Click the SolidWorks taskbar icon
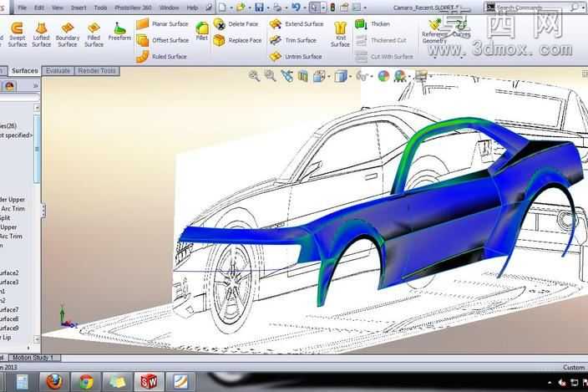 (x=149, y=382)
